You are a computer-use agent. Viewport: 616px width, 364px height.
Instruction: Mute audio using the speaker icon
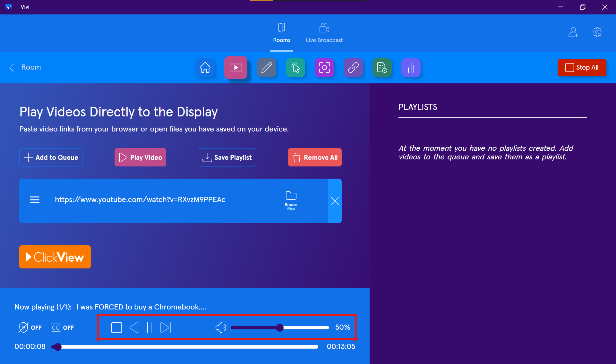tap(220, 327)
